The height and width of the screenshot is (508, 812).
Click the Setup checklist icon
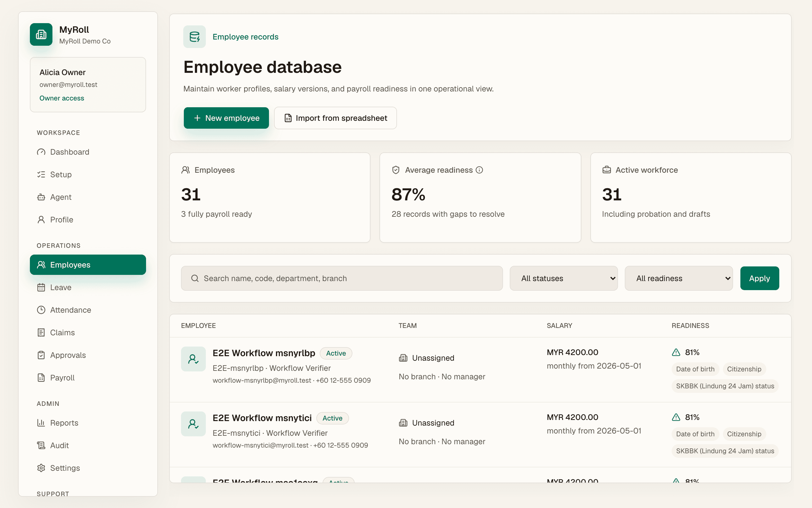tap(41, 174)
